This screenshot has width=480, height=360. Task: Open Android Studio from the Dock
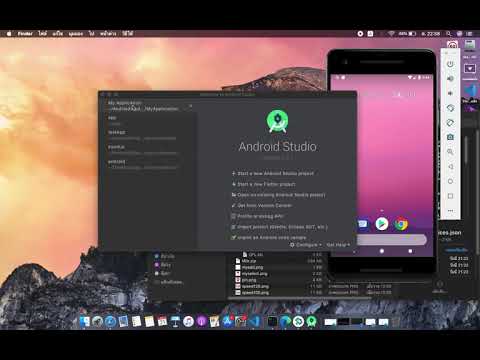(x=311, y=321)
